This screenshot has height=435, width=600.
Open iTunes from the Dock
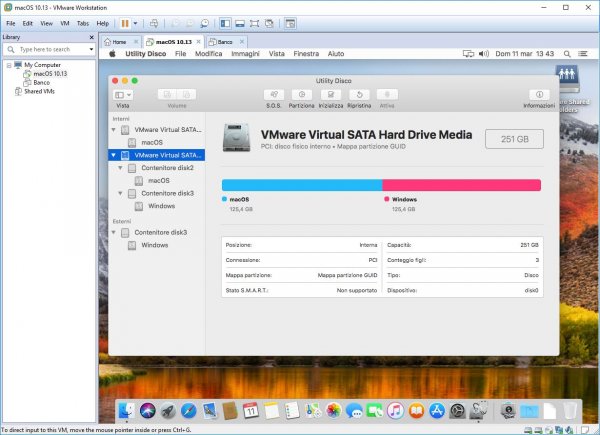(x=395, y=410)
